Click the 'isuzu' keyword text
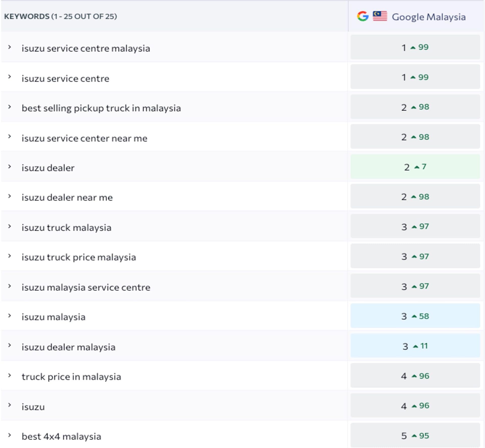The height and width of the screenshot is (448, 485). coord(33,407)
